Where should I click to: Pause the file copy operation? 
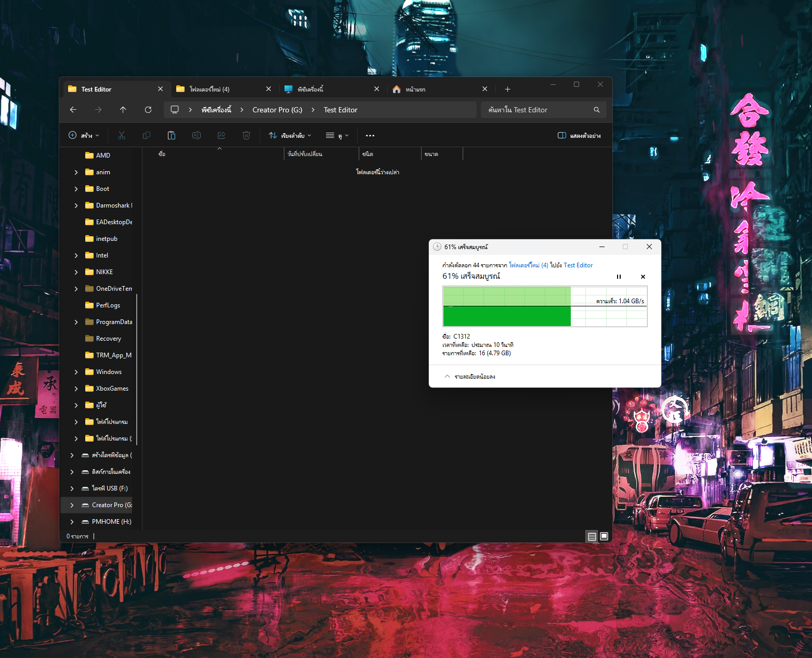[619, 277]
